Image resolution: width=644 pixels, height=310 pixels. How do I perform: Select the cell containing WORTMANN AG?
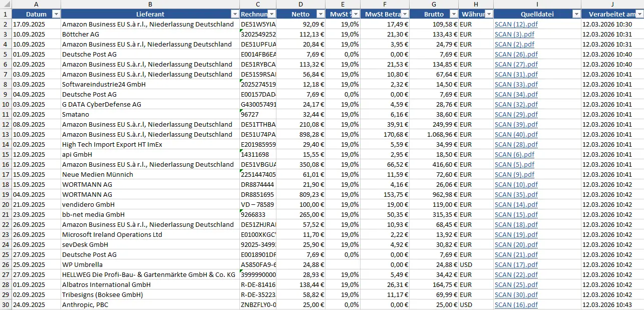coord(85,184)
